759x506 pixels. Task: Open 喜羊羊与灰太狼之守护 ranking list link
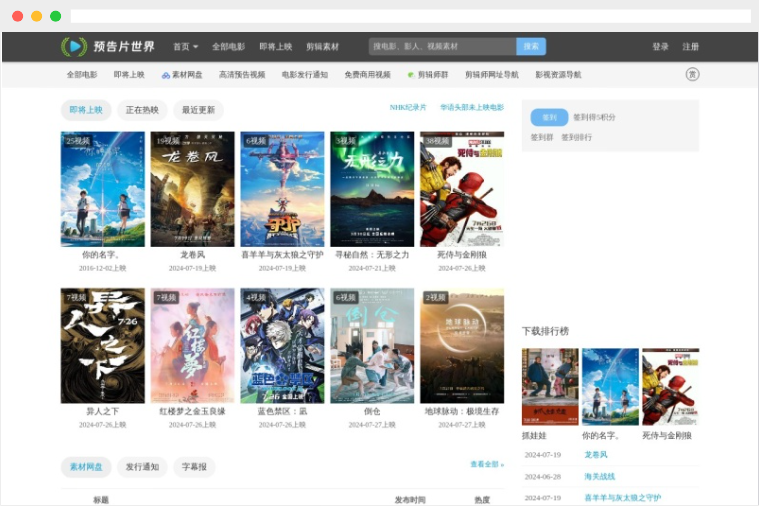(x=623, y=498)
